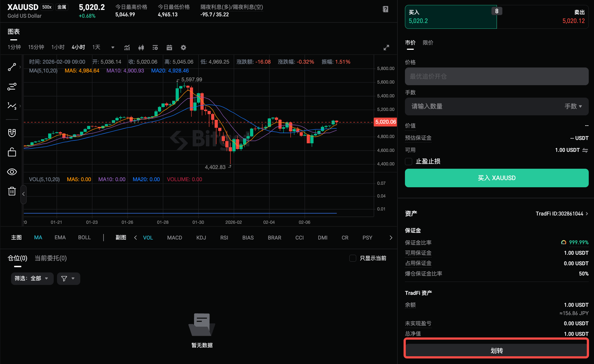The image size is (594, 364).
Task: Click the margin ratio gauge indicator
Action: coord(564,242)
